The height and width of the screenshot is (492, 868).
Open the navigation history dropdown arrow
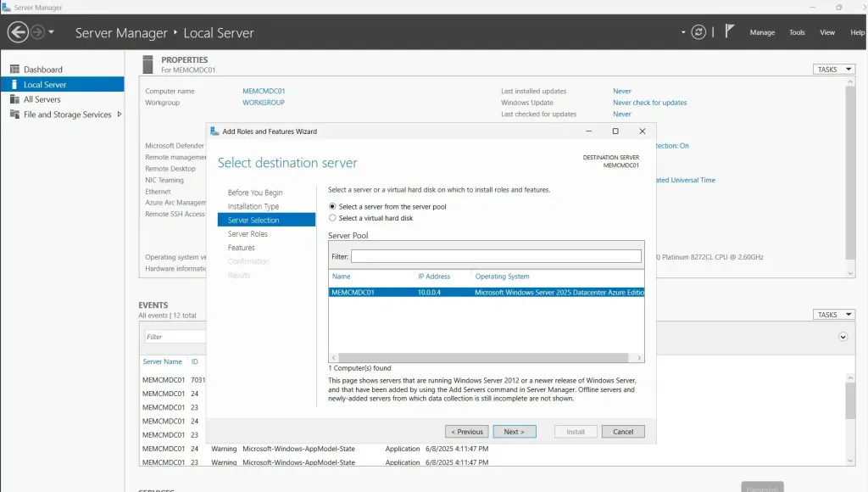click(52, 32)
